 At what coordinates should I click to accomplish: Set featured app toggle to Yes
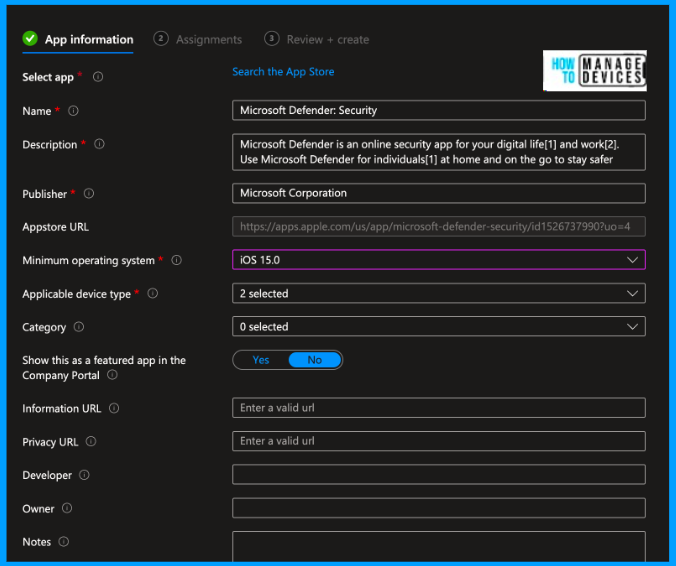click(x=261, y=360)
